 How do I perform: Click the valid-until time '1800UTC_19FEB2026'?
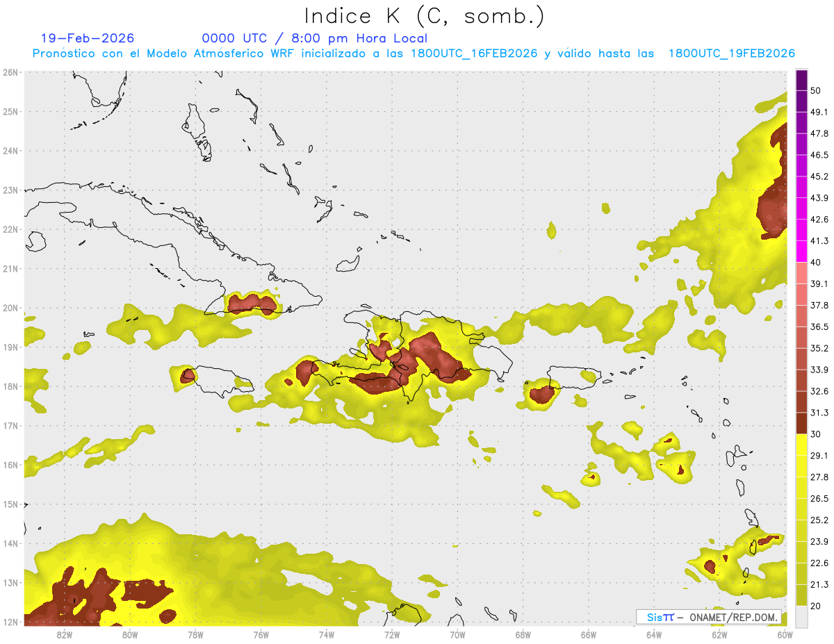tap(732, 53)
